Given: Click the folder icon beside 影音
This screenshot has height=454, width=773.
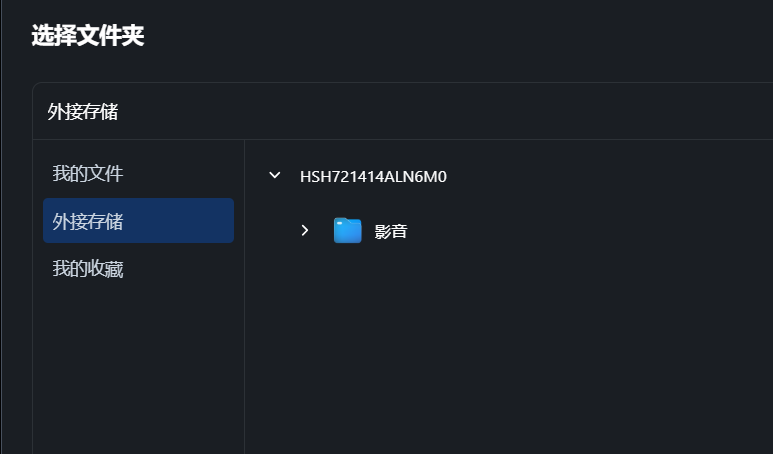Looking at the screenshot, I should pyautogui.click(x=347, y=231).
